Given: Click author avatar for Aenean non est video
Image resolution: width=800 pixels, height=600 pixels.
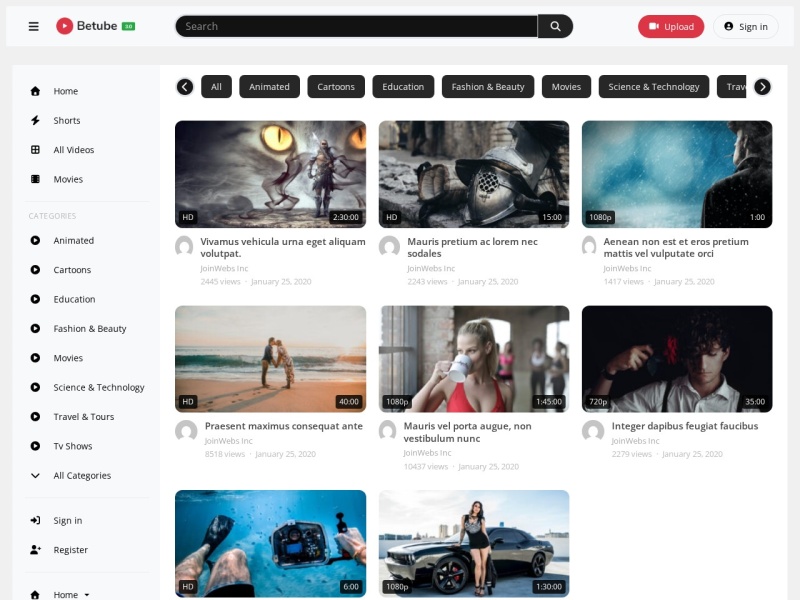Looking at the screenshot, I should coord(589,245).
